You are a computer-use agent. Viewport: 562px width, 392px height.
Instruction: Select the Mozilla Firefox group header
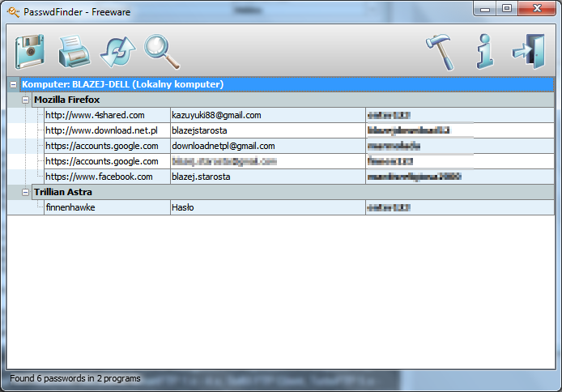click(x=293, y=100)
